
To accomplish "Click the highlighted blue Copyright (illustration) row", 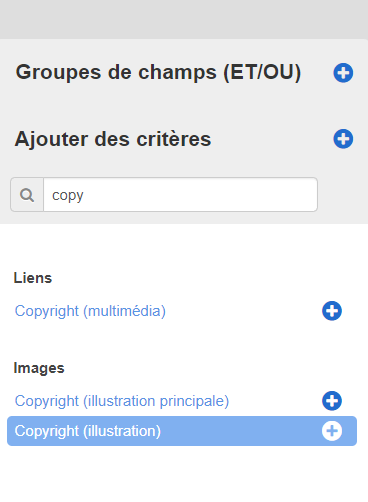I will (182, 431).
